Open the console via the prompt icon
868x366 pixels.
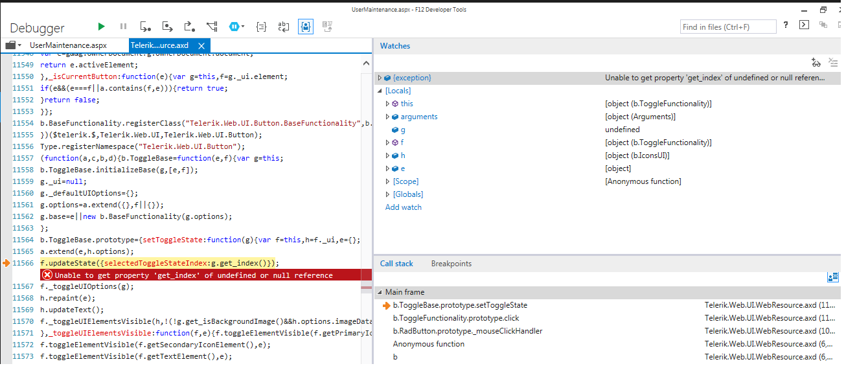pos(804,25)
